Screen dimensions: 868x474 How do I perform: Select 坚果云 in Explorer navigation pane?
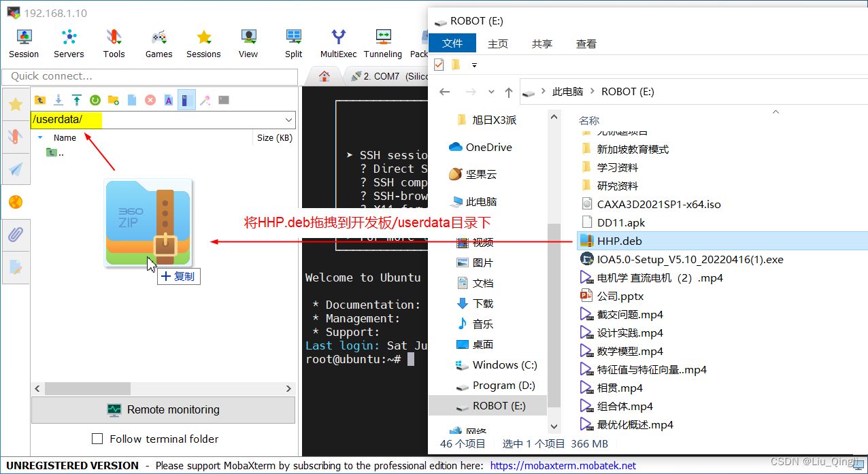tap(473, 174)
